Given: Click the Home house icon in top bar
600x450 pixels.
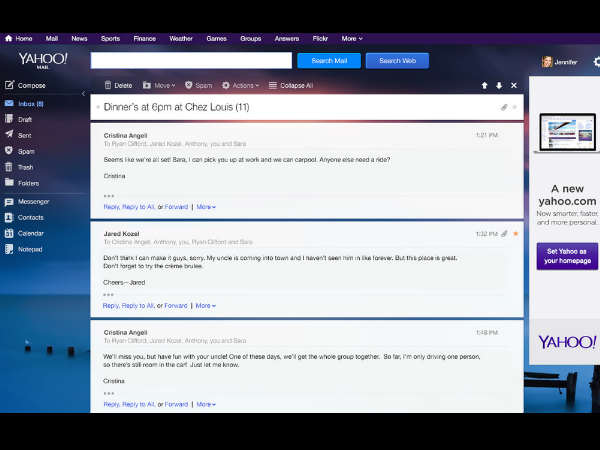Looking at the screenshot, I should tap(8, 38).
